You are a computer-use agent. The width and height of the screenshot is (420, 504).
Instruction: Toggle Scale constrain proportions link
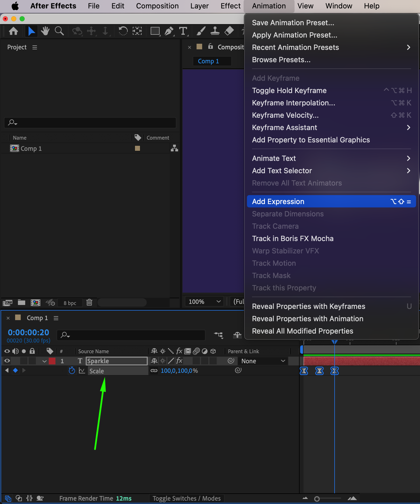pyautogui.click(x=154, y=371)
